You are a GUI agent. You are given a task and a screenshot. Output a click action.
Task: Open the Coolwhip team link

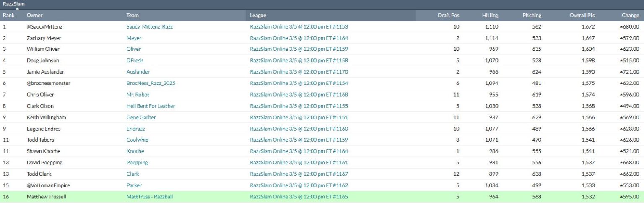coord(138,140)
